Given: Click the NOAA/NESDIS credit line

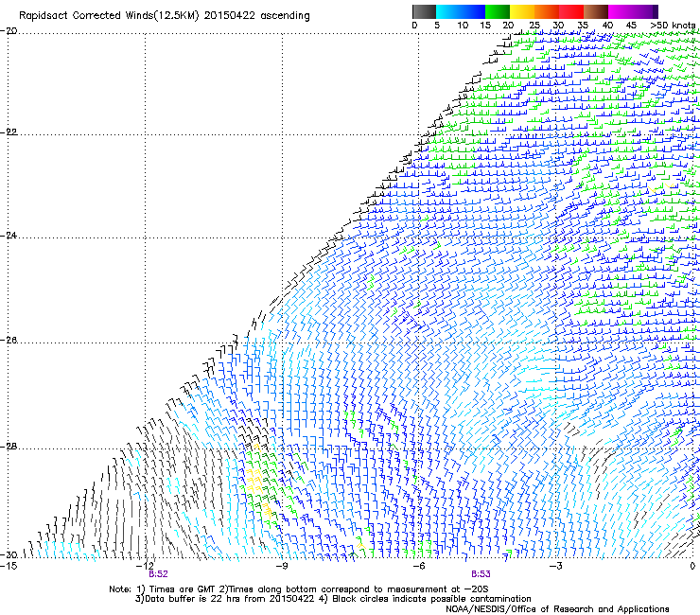Looking at the screenshot, I should [x=557, y=609].
